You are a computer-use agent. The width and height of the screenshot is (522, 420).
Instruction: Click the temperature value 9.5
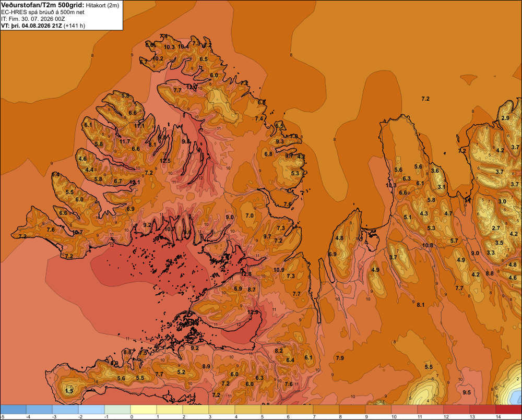point(467,392)
